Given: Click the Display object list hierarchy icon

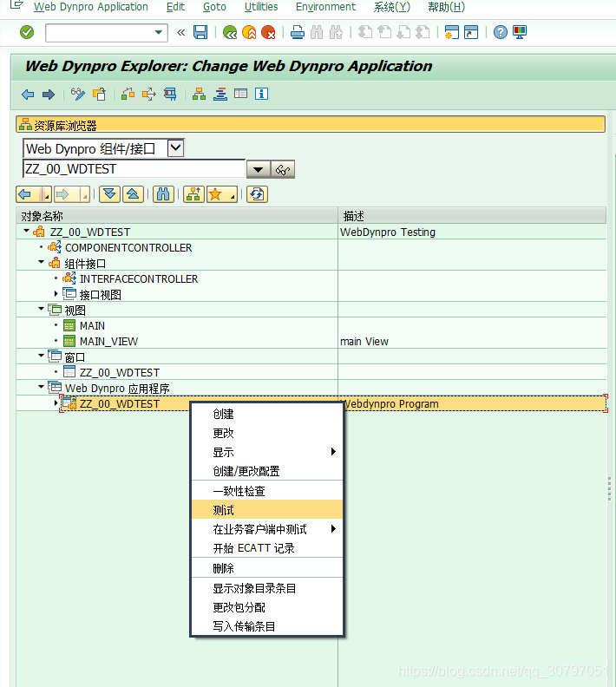Looking at the screenshot, I should (x=199, y=94).
